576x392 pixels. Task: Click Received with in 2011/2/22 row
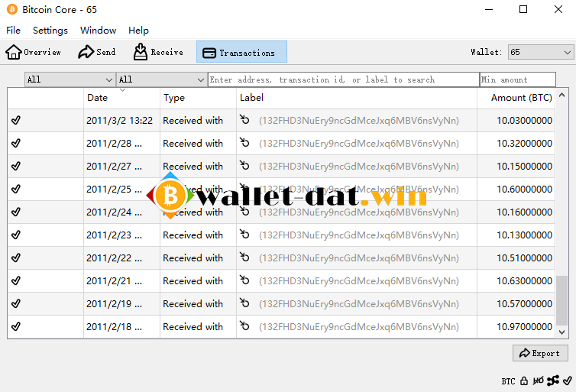[x=193, y=258]
